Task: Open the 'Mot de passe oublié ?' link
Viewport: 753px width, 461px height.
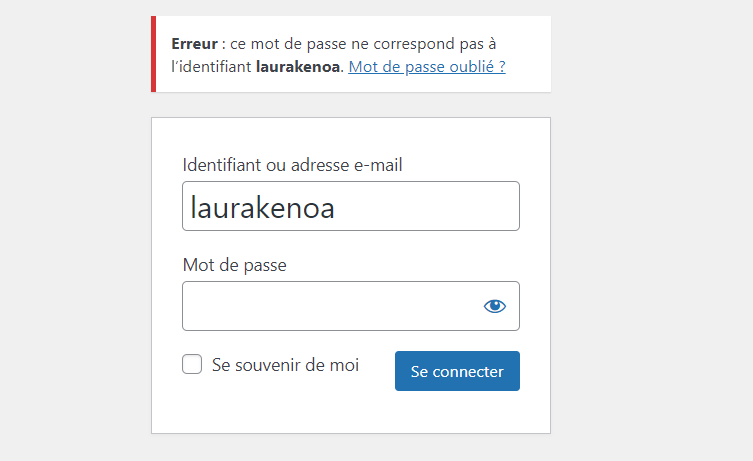Action: pyautogui.click(x=427, y=67)
